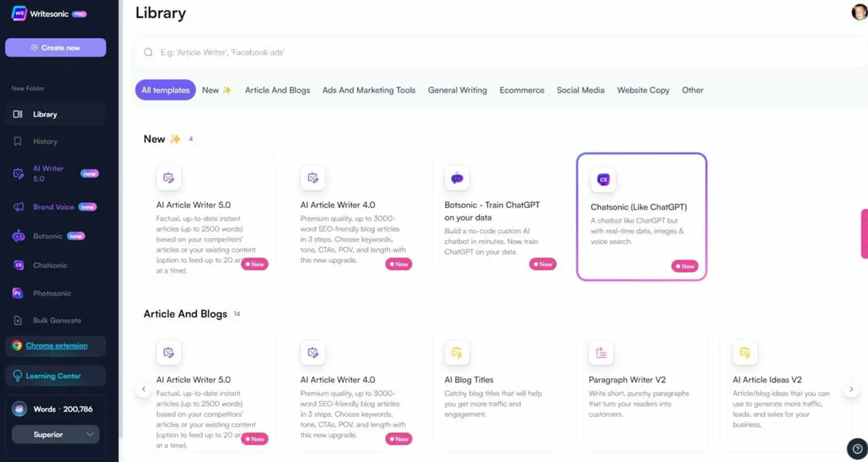Screen dimensions: 868x462
Task: Click the Create new button
Action: (55, 47)
